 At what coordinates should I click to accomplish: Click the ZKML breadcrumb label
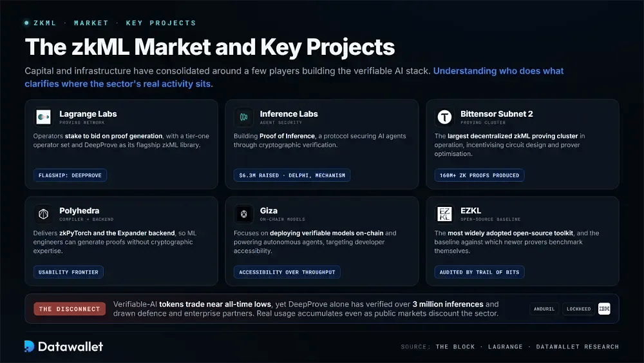point(45,23)
